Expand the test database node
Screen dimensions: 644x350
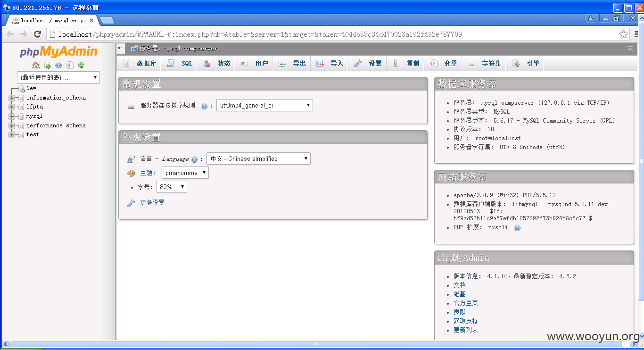[x=12, y=135]
